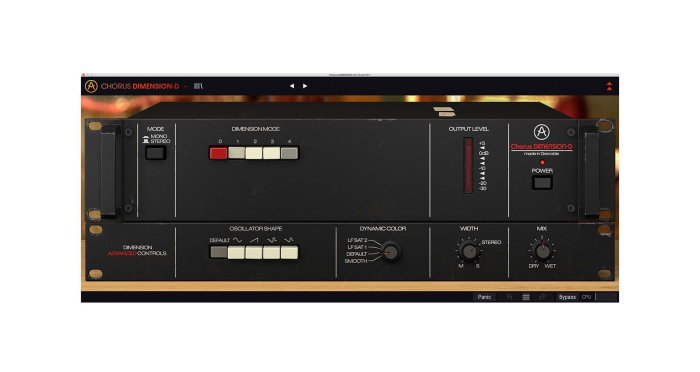Screen dimensions: 700x372
Task: Select Dimension Mode 2 button
Action: pyautogui.click(x=254, y=153)
